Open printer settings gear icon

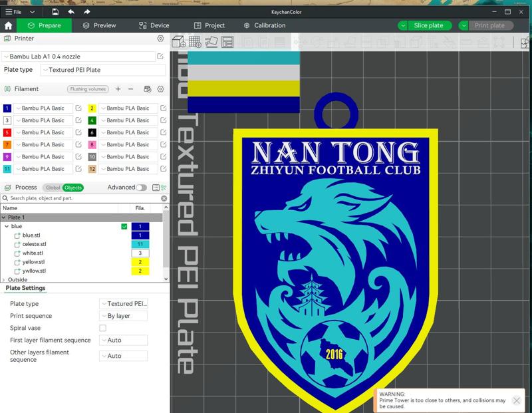pos(160,39)
